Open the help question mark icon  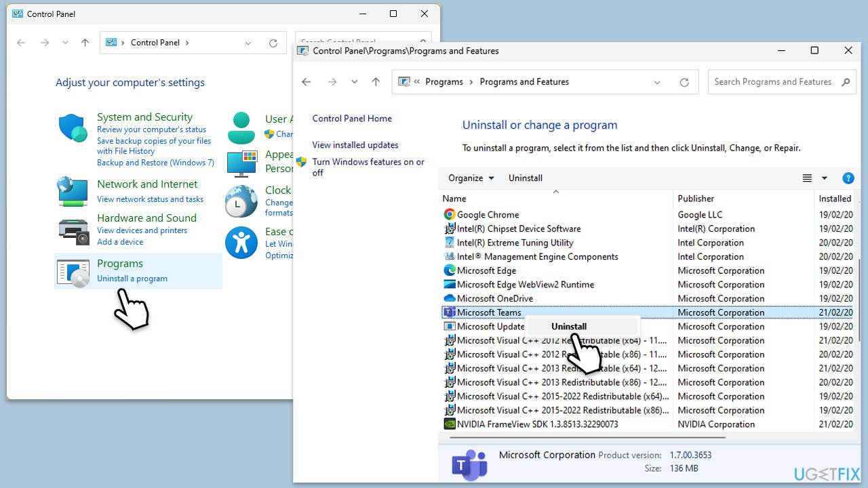[x=848, y=178]
